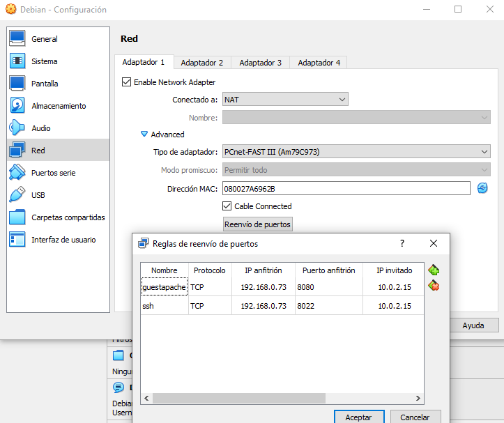This screenshot has width=504, height=423.
Task: Open the Pantalla settings section
Action: coord(58,84)
